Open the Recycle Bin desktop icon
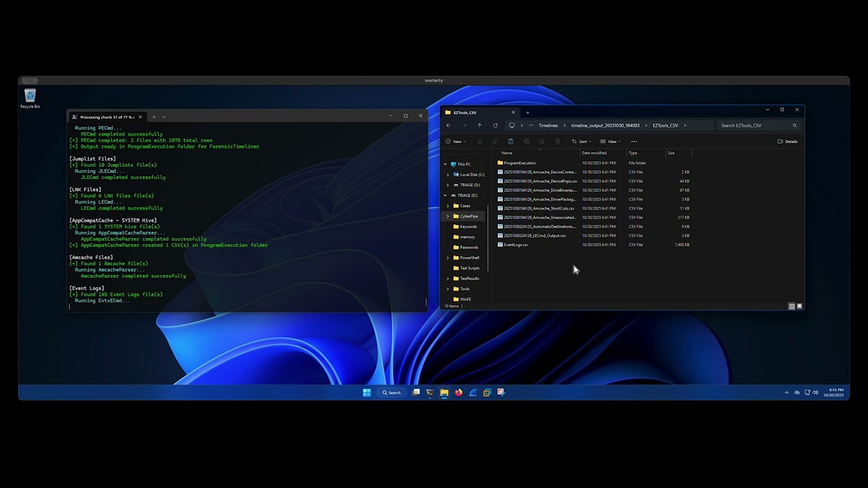868x488 pixels. click(30, 98)
